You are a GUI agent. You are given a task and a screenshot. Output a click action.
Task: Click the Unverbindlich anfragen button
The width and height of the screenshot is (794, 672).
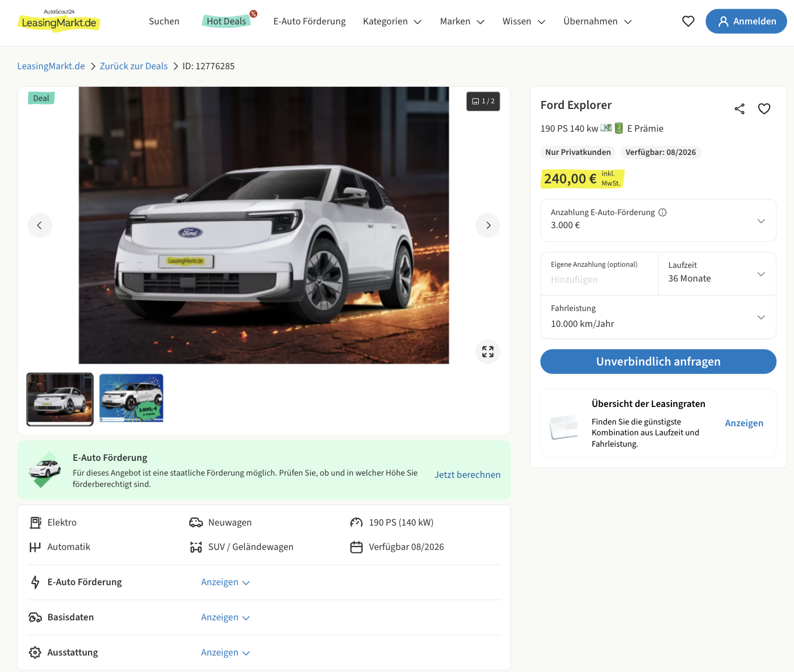(x=658, y=362)
